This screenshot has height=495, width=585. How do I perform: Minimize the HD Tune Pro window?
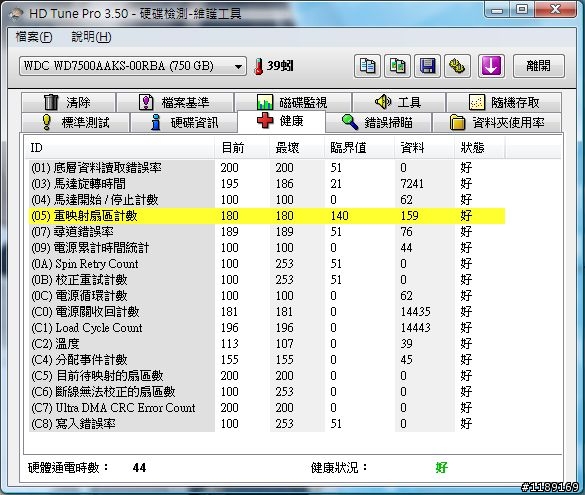[497, 9]
